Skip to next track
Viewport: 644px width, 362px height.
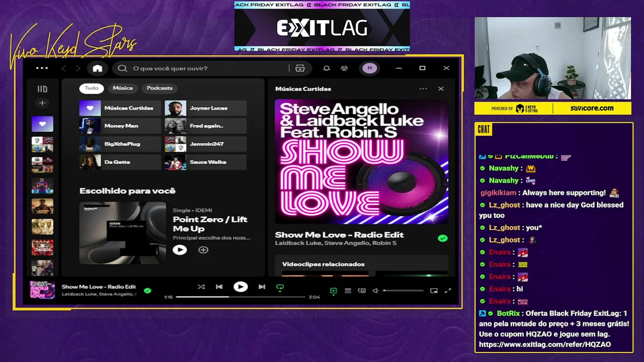[x=262, y=287]
